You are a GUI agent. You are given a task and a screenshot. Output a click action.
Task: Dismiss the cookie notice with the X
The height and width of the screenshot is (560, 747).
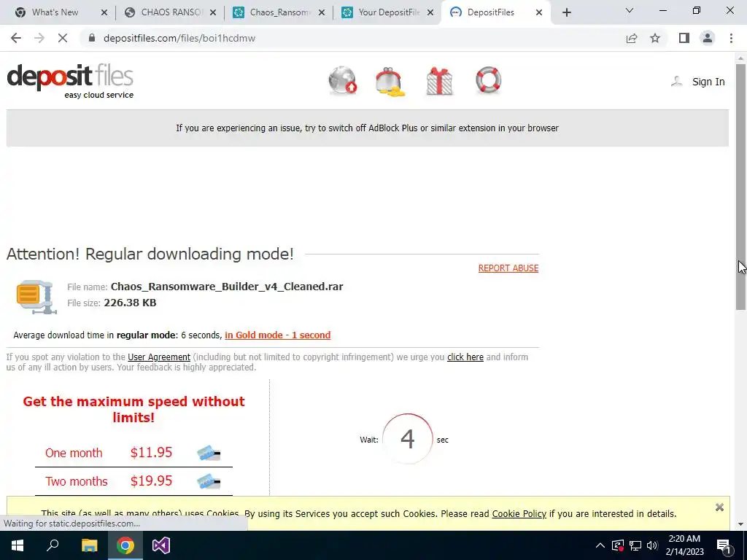[x=719, y=507]
